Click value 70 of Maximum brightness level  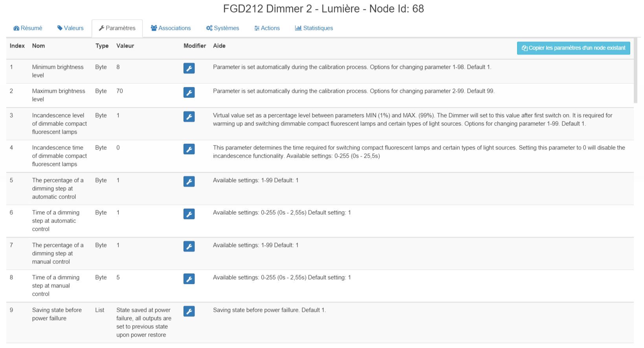pos(119,91)
